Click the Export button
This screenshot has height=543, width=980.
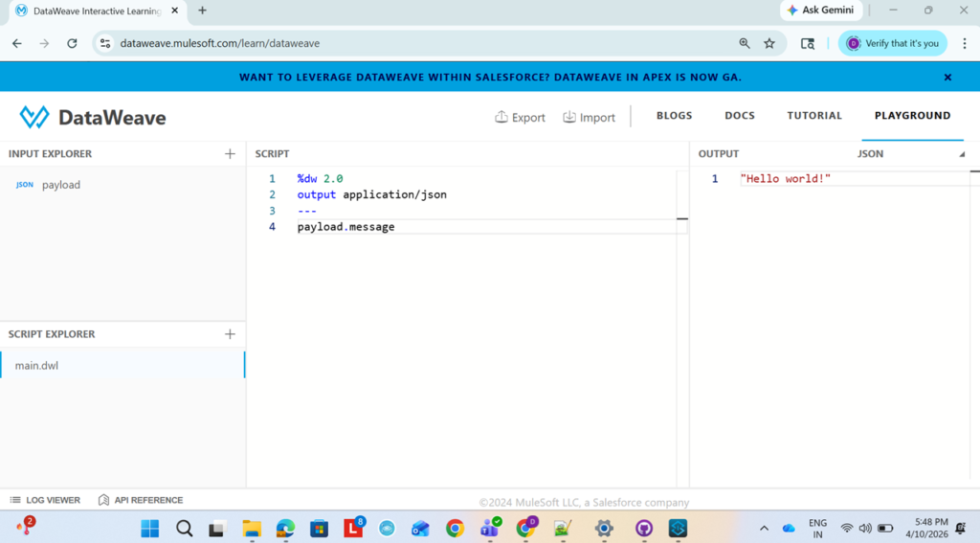point(520,117)
